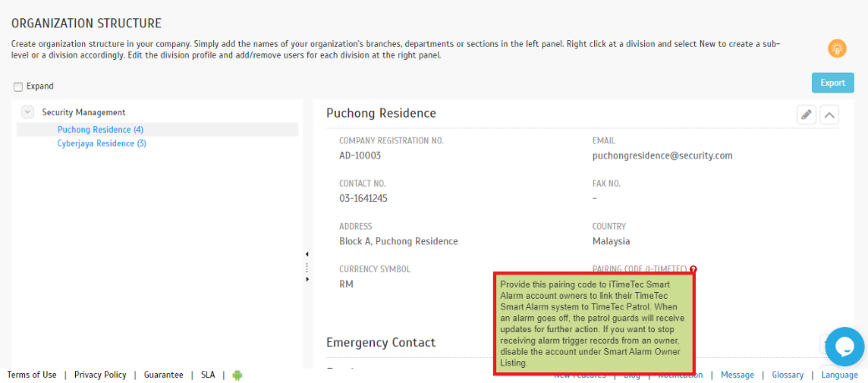Open the live chat bubble
This screenshot has width=868, height=383.
click(845, 346)
